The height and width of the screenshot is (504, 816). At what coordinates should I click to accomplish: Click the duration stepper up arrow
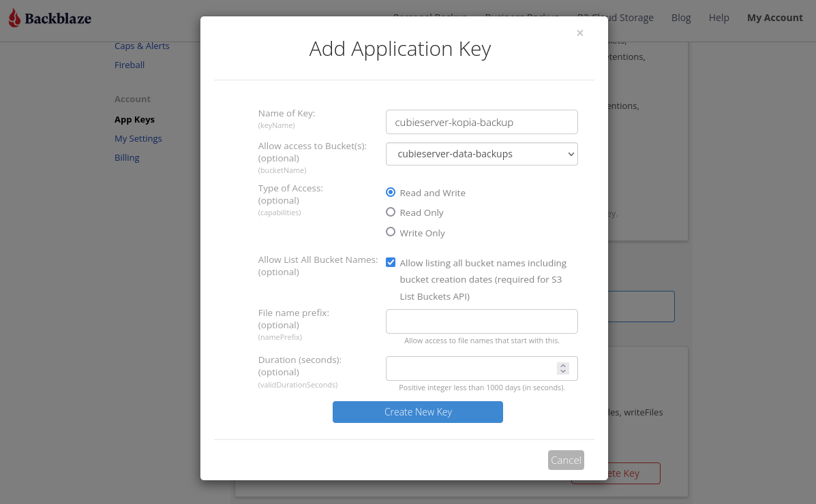563,365
